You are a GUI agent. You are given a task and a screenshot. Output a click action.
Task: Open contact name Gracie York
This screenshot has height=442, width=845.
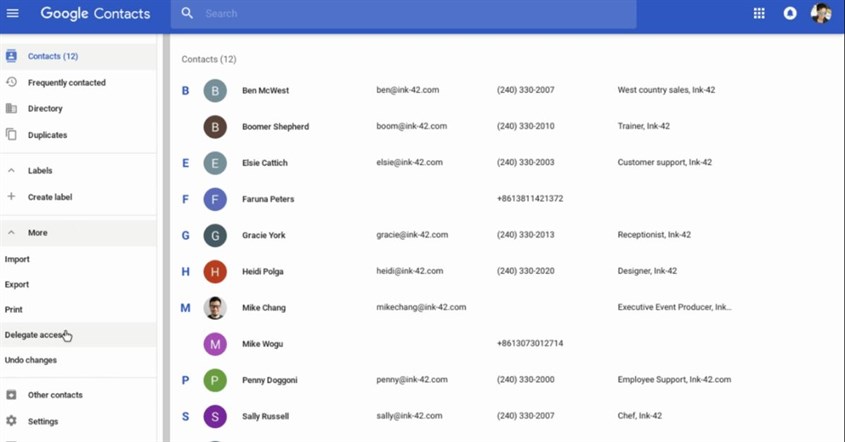264,235
